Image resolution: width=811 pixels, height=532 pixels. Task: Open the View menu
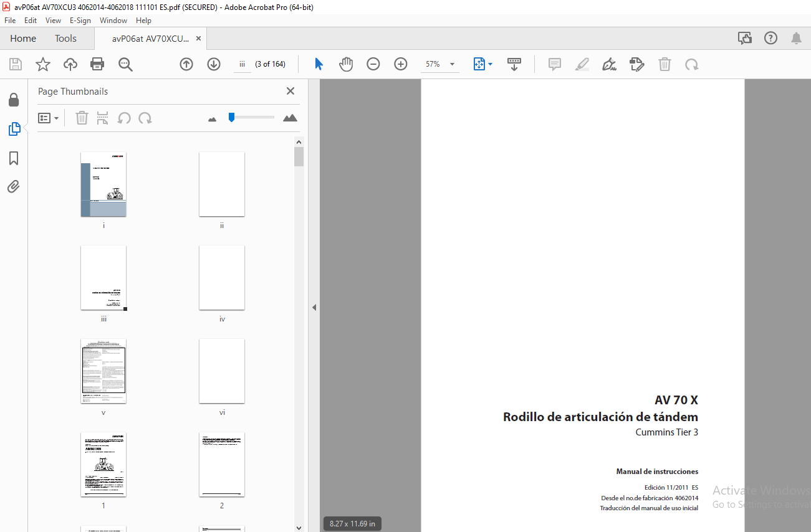pyautogui.click(x=54, y=21)
